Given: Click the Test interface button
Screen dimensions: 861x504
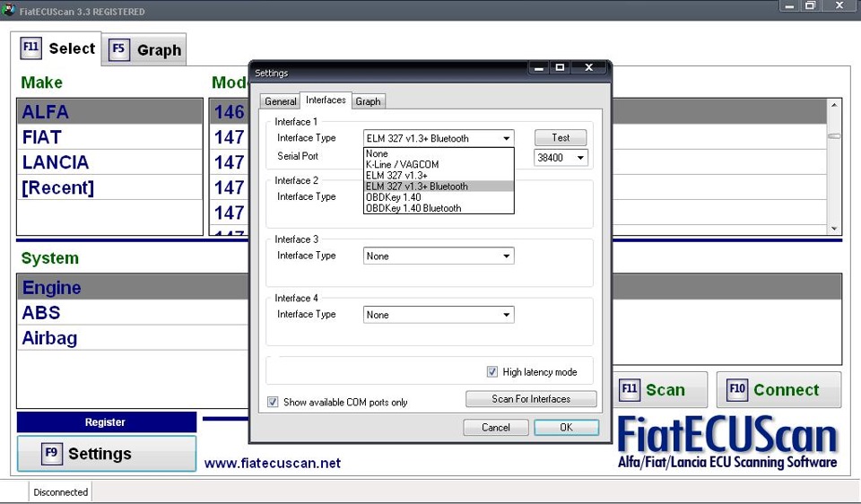Looking at the screenshot, I should click(561, 137).
